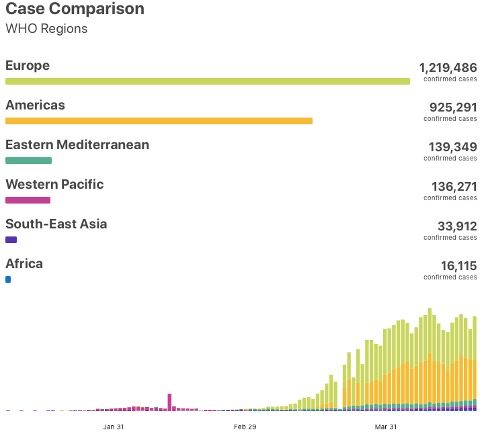Click the WHO Regions subtitle
Screen dimensions: 482x440
click(46, 29)
